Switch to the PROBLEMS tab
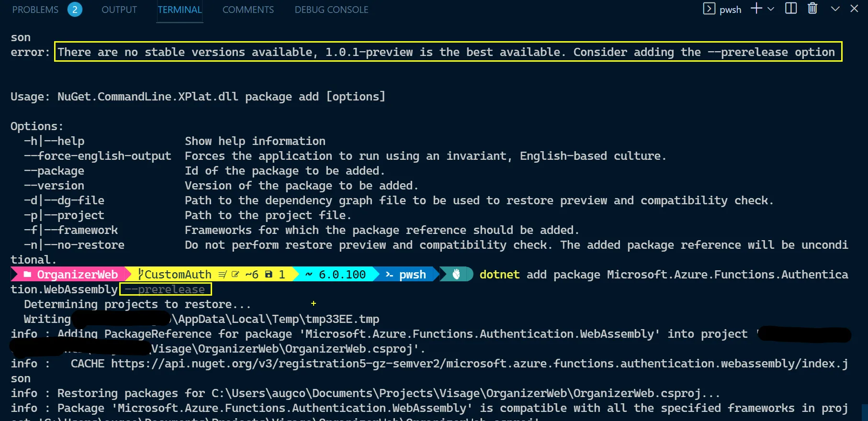The image size is (868, 421). point(35,10)
